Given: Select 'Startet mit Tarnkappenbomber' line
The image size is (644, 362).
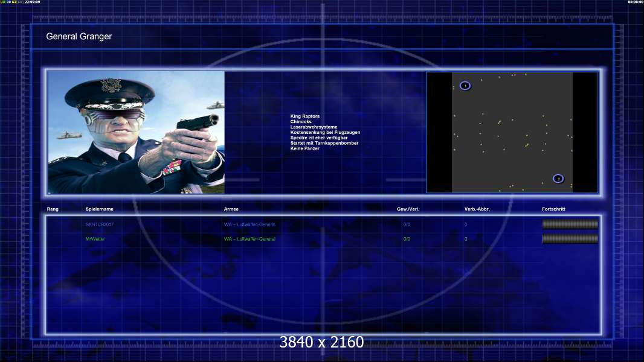Looking at the screenshot, I should [x=324, y=143].
